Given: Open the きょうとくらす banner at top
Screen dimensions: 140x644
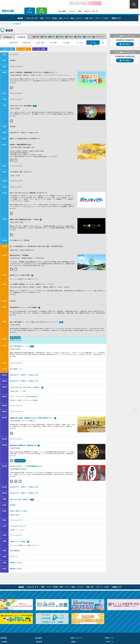Looking at the screenshot, I should pos(85,3).
